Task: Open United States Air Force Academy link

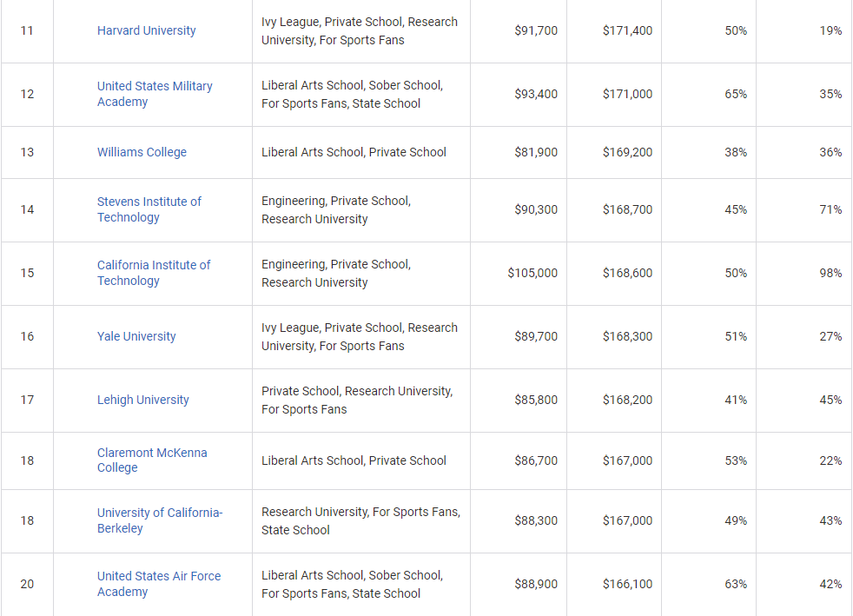Action: pos(159,583)
